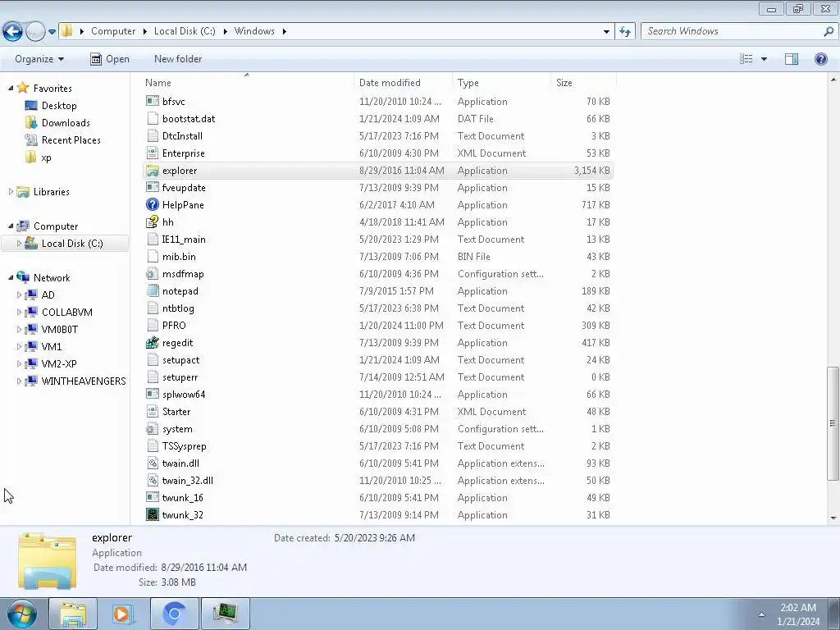Select the TSSysprep file name
840x630 pixels.
[x=185, y=445]
